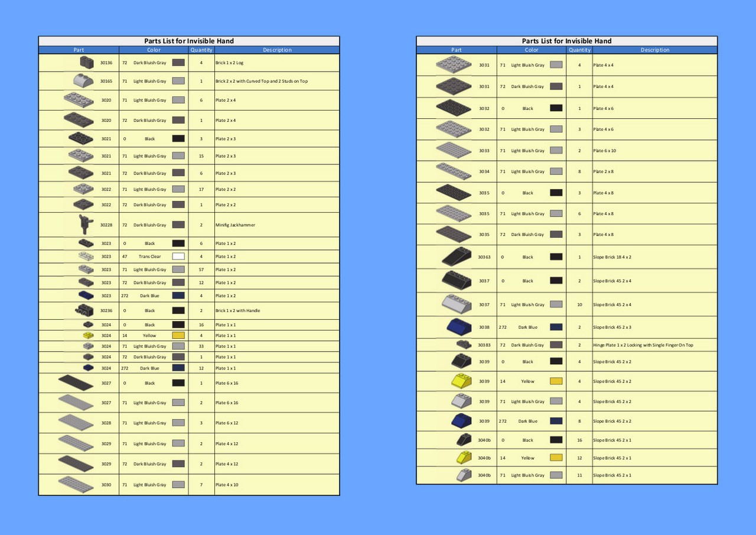Select the Brick 1 x 2 Log description
The image size is (756, 535).
(229, 63)
